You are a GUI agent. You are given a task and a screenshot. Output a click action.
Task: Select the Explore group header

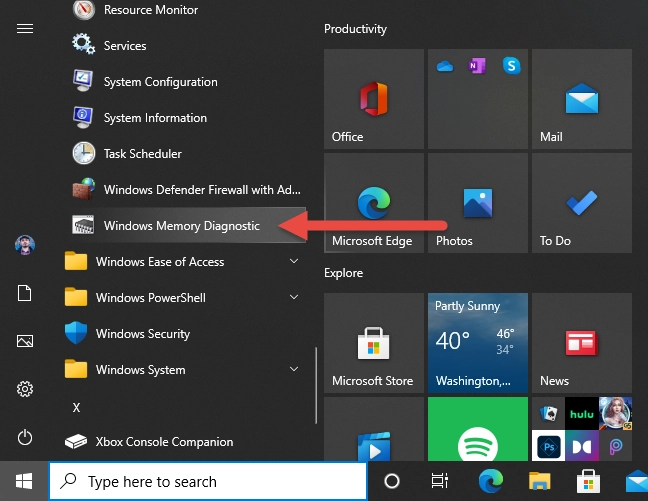click(343, 273)
